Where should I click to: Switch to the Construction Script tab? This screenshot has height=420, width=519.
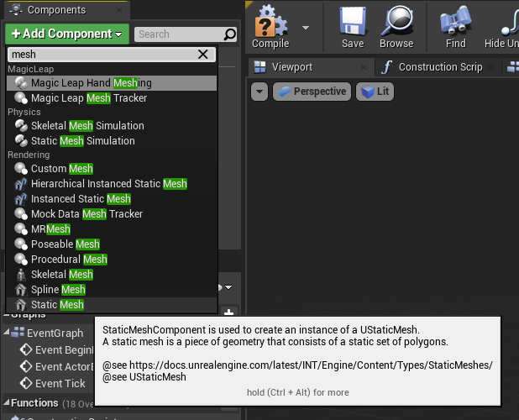440,67
